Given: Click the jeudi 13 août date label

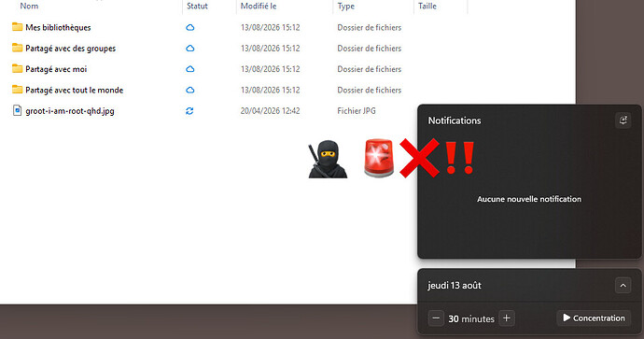Looking at the screenshot, I should (455, 285).
